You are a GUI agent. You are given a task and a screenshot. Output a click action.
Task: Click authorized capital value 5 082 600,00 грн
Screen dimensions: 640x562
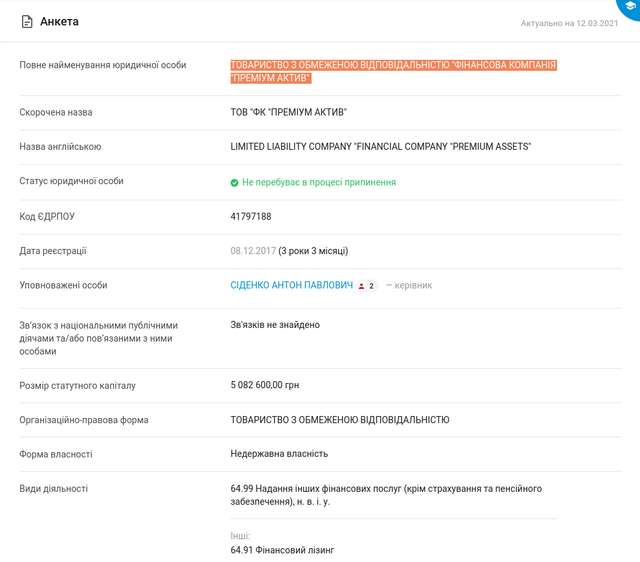(265, 385)
